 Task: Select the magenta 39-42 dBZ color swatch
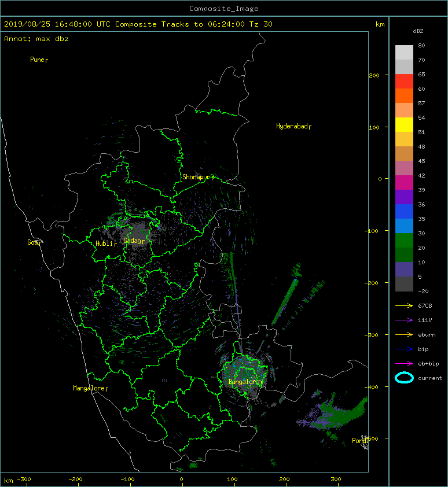[x=404, y=183]
